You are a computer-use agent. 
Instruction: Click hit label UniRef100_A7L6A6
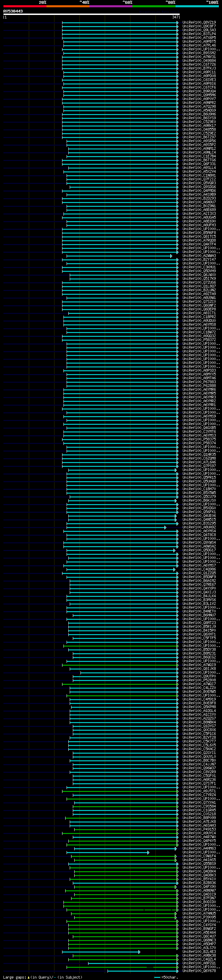[x=199, y=462]
